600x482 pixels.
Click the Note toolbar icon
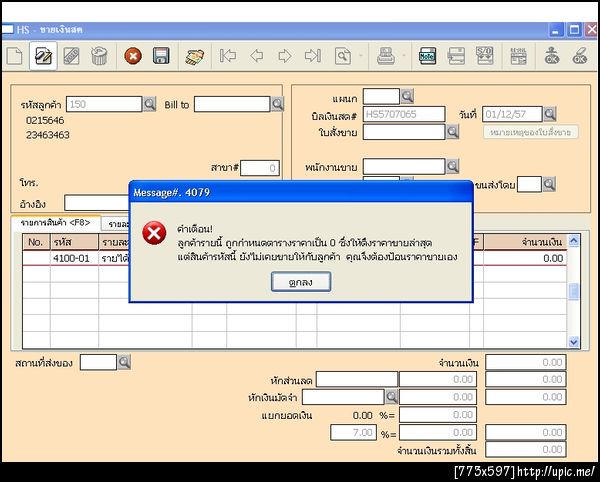pyautogui.click(x=427, y=56)
